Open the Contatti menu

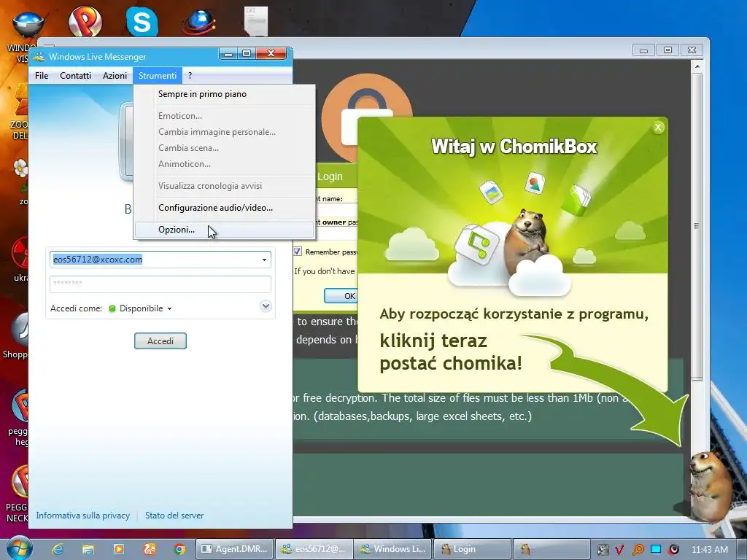pos(75,76)
